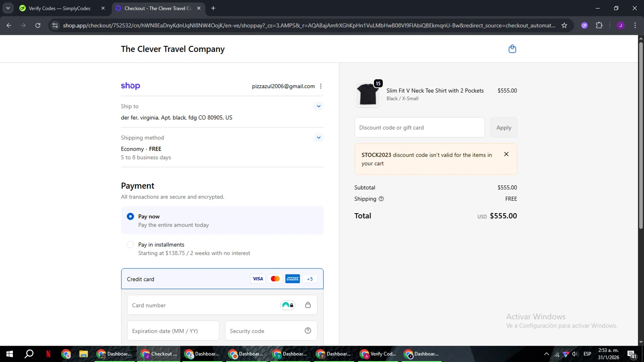
Task: Click the page vertical scrollbar
Action: [x=641, y=135]
